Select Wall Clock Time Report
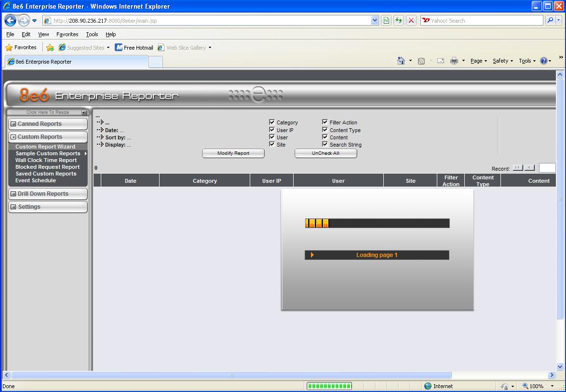This screenshot has width=566, height=392. [x=46, y=160]
